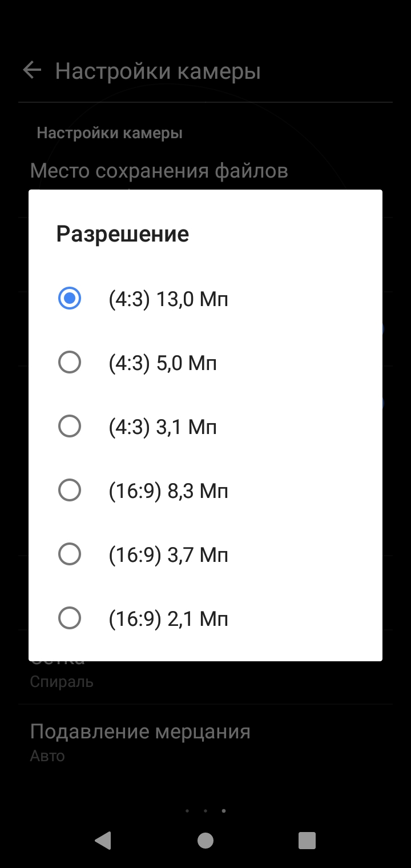The height and width of the screenshot is (868, 411).
Task: Select the (4:3) 5,0 Мп radio button
Action: [x=70, y=362]
